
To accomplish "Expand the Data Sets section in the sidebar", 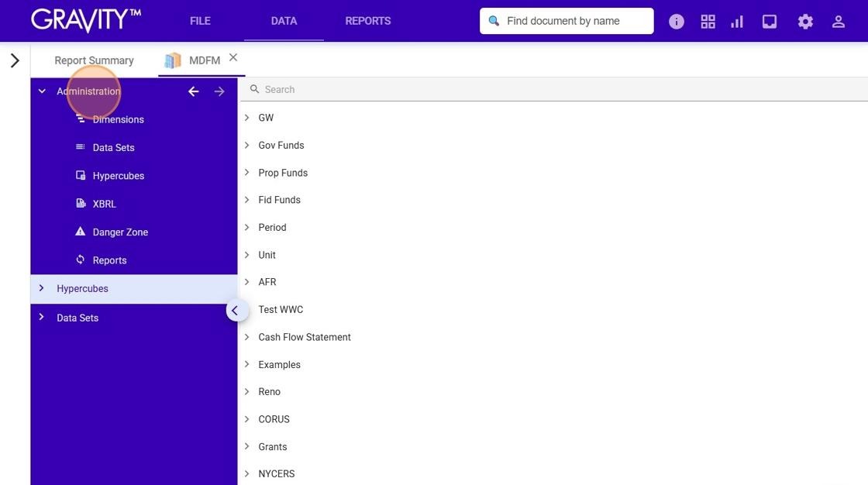I will pyautogui.click(x=42, y=317).
